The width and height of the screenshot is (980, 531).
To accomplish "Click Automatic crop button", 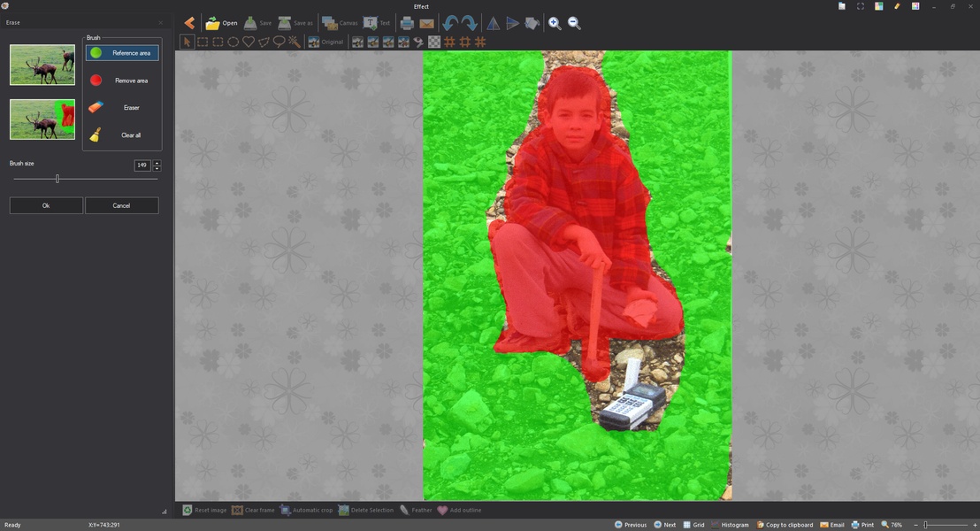I will click(306, 511).
